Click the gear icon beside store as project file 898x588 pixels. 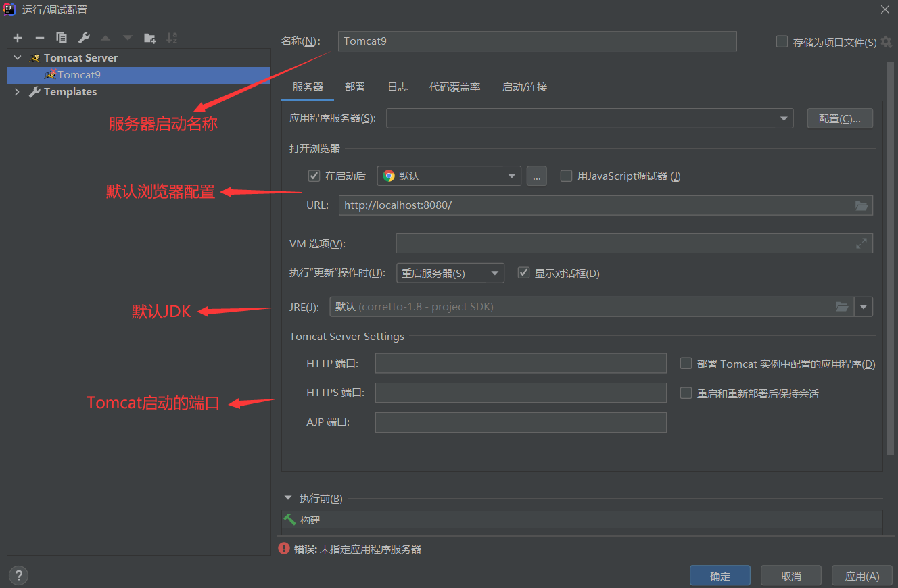click(886, 42)
